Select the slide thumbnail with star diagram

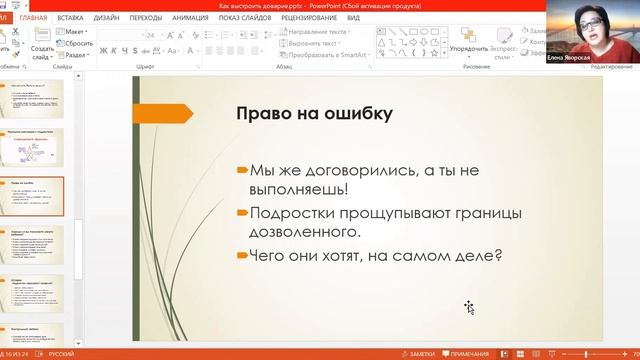coord(32,148)
